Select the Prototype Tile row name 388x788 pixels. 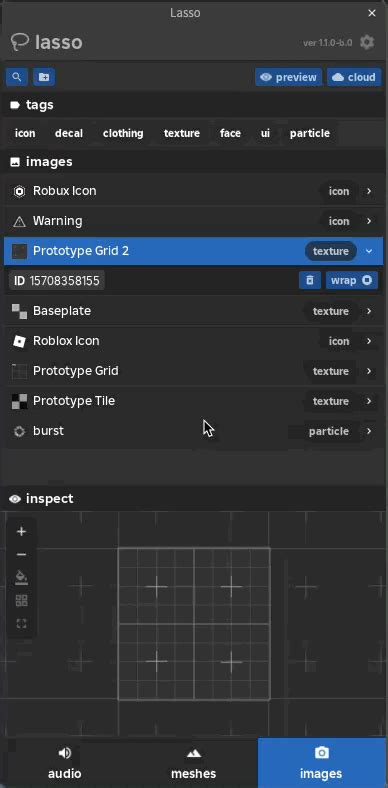(x=74, y=401)
